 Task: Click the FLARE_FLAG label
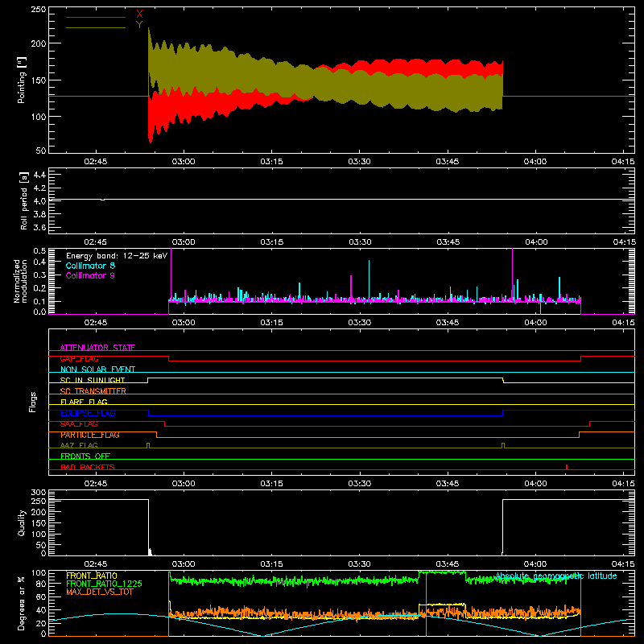[x=84, y=402]
